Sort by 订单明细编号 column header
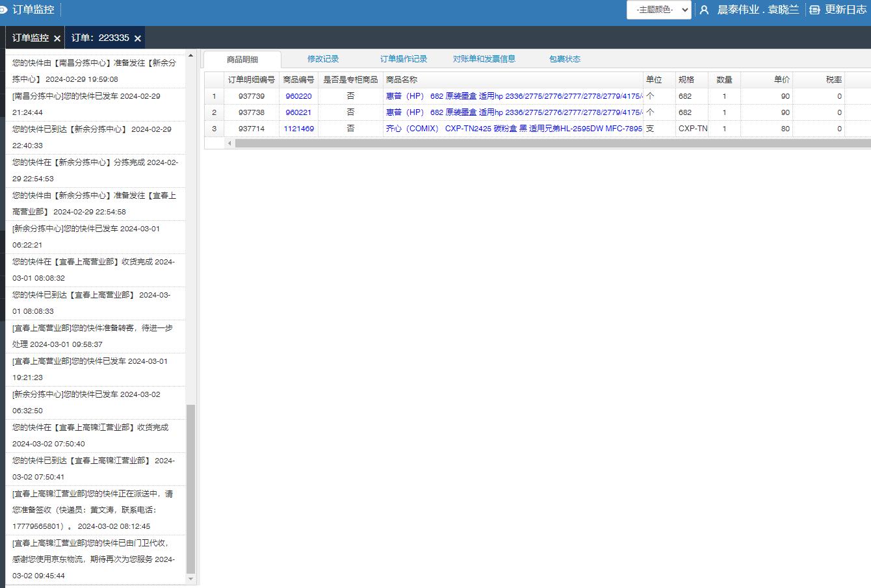Viewport: 871px width, 588px height. tap(252, 79)
